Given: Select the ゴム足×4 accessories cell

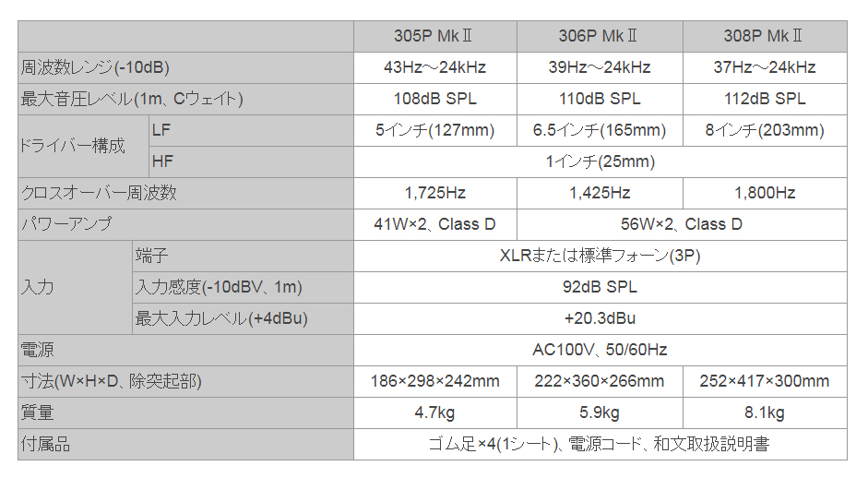Looking at the screenshot, I should coord(600,444).
